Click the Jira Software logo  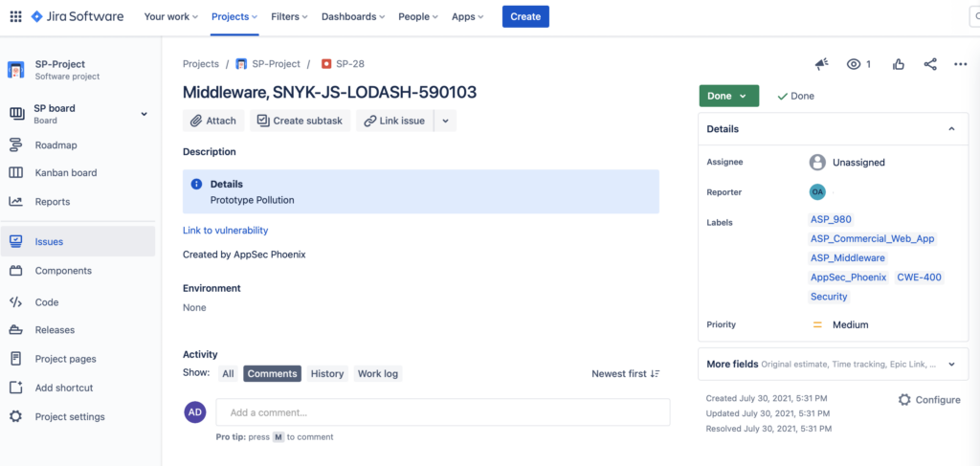pos(78,17)
